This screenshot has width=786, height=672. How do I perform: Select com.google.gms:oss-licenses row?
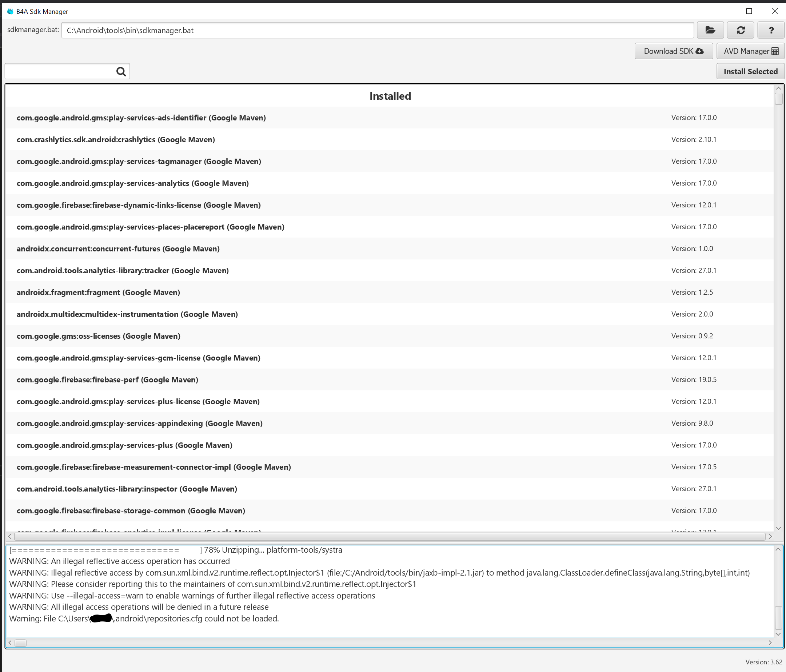390,336
